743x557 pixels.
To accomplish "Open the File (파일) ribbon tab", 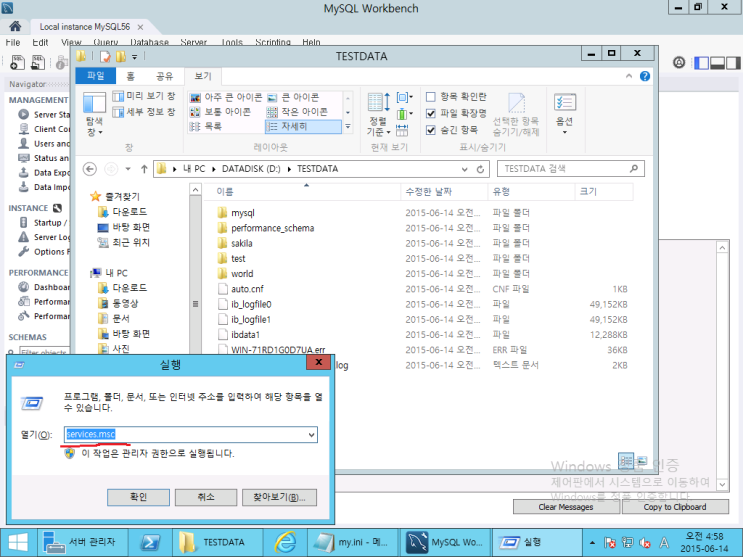I will (96, 75).
